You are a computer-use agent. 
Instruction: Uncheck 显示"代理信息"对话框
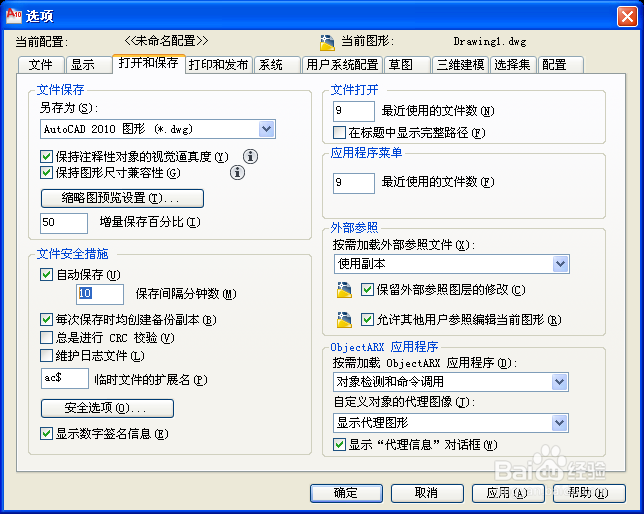click(x=339, y=444)
